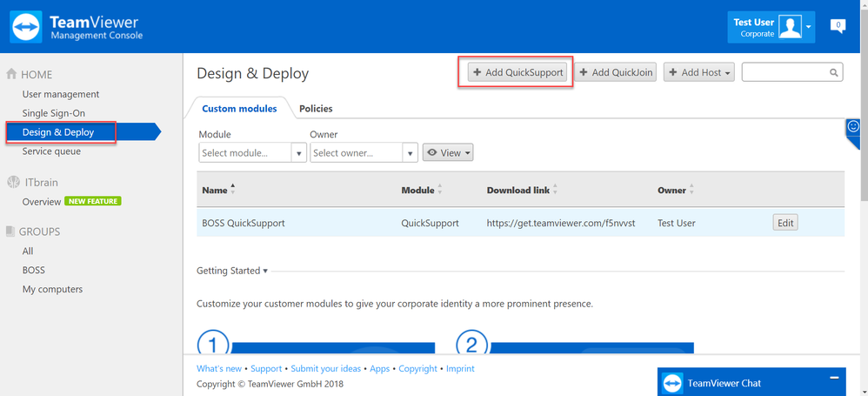Open ITbrain Overview in sidebar

42,202
